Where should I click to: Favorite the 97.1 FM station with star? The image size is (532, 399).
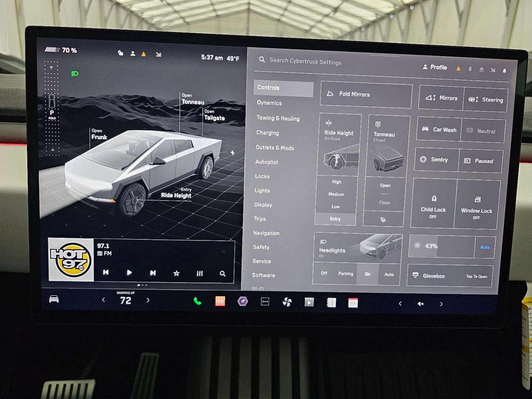(176, 273)
